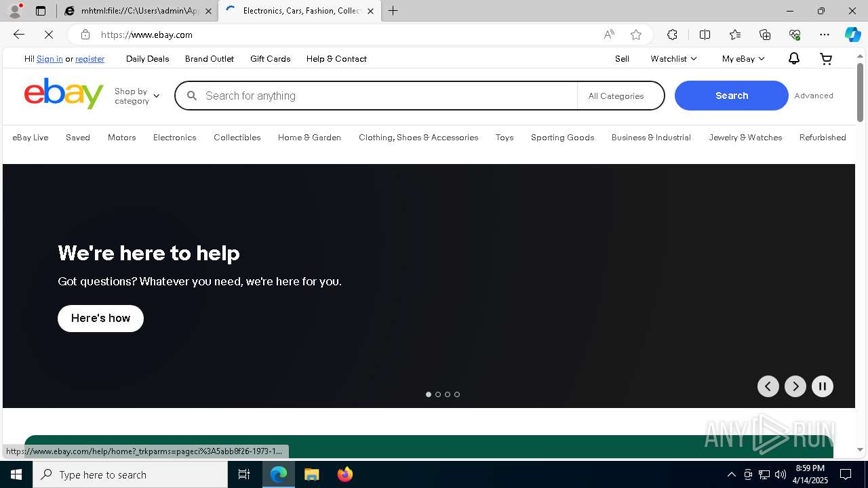
Task: Select the fourth carousel dot
Action: pyautogui.click(x=457, y=394)
